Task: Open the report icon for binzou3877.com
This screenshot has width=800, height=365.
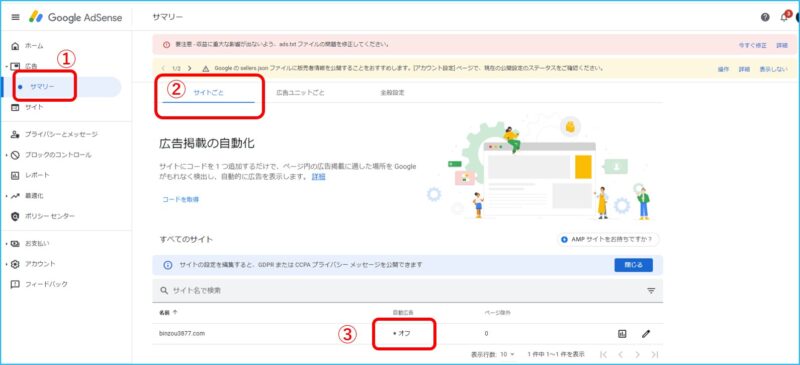Action: [x=621, y=334]
